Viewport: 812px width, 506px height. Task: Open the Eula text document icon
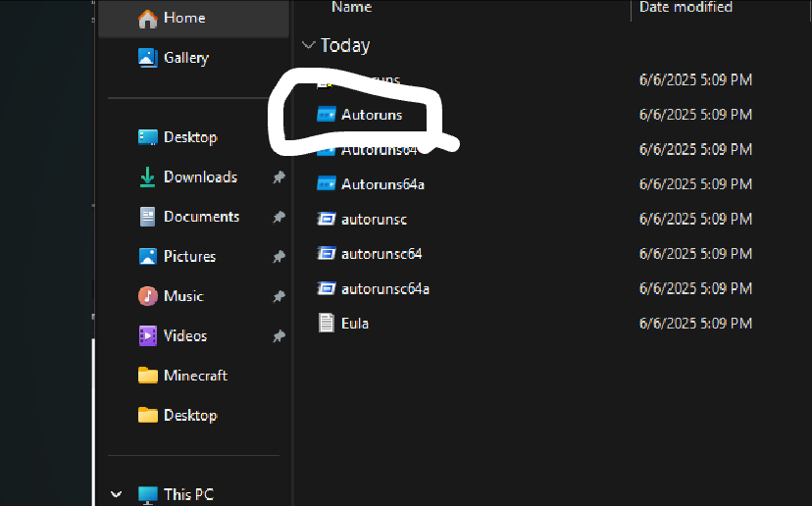coord(327,323)
